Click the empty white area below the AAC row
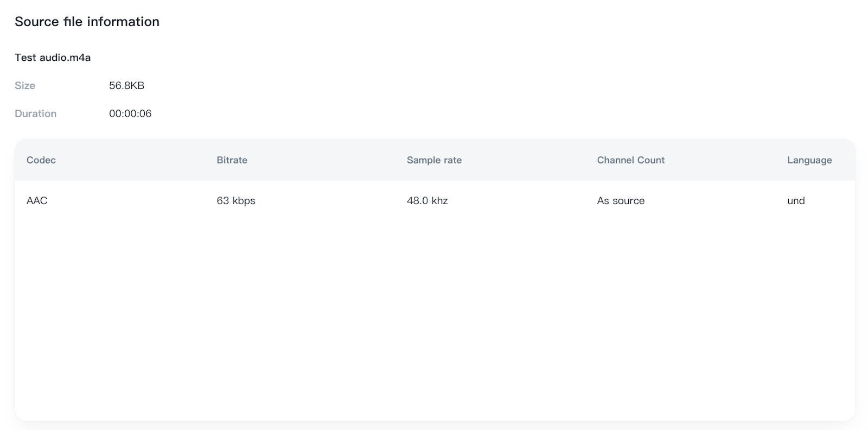The image size is (868, 430). coord(434,315)
